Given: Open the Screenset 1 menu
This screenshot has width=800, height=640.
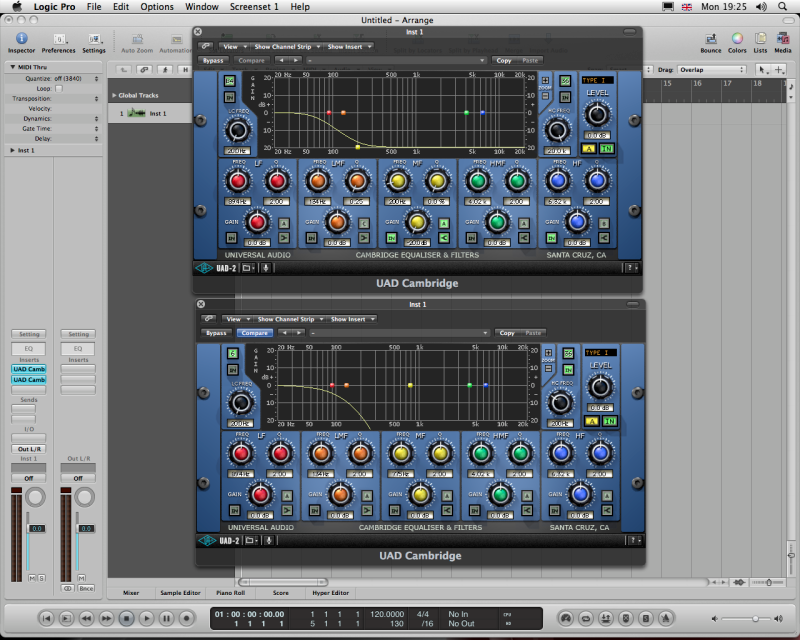Looking at the screenshot, I should 254,7.
